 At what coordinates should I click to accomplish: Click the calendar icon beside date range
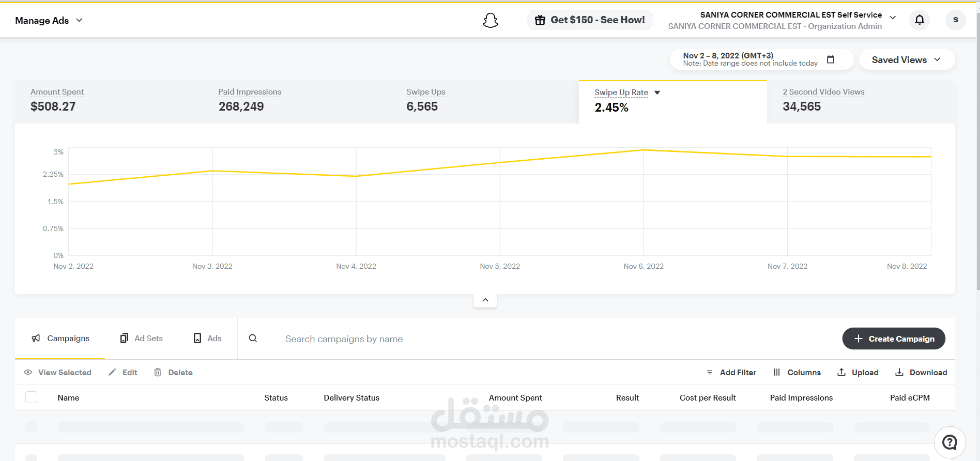pyautogui.click(x=831, y=59)
